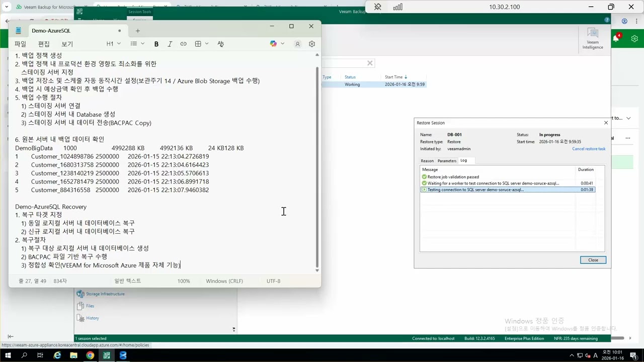Expand the Veeam navigation pane overflow chevron
The height and width of the screenshot is (362, 644).
click(233, 329)
